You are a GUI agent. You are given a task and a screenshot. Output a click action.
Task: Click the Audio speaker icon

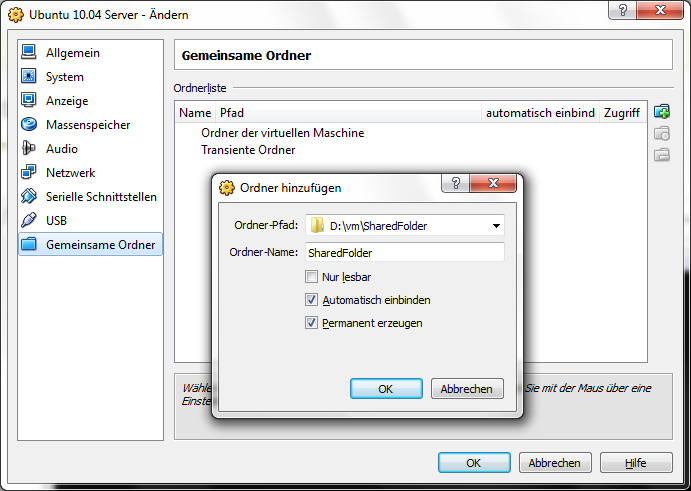29,148
